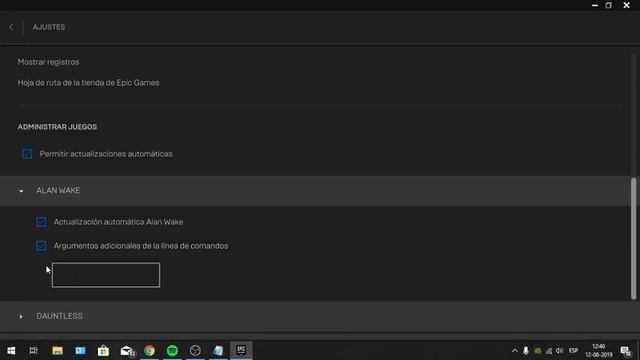Open network status tray icon

[549, 351]
